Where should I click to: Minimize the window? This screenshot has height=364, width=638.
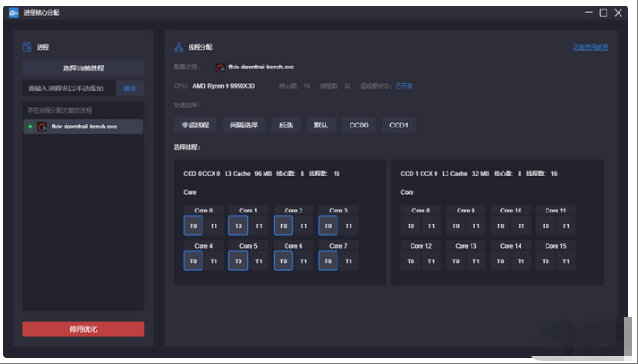[589, 13]
